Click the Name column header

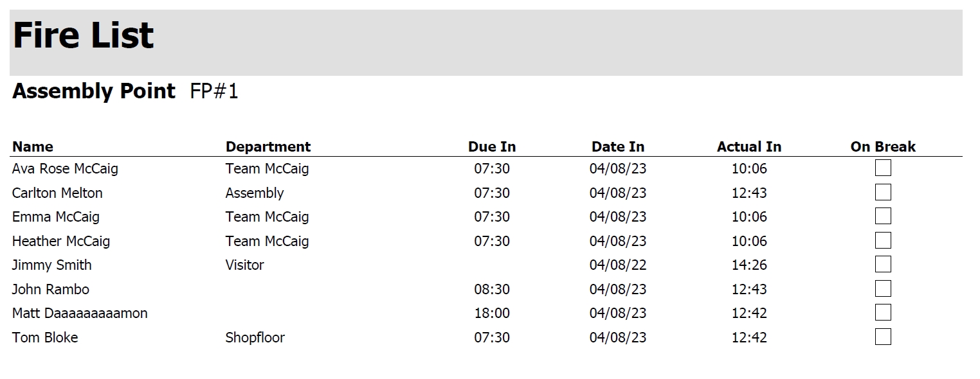point(33,146)
